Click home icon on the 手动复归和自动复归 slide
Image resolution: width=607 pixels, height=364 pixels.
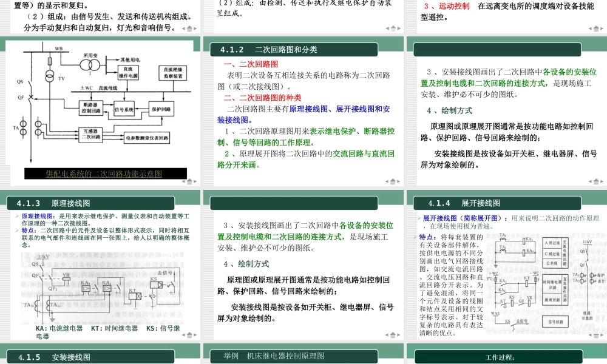[189, 29]
